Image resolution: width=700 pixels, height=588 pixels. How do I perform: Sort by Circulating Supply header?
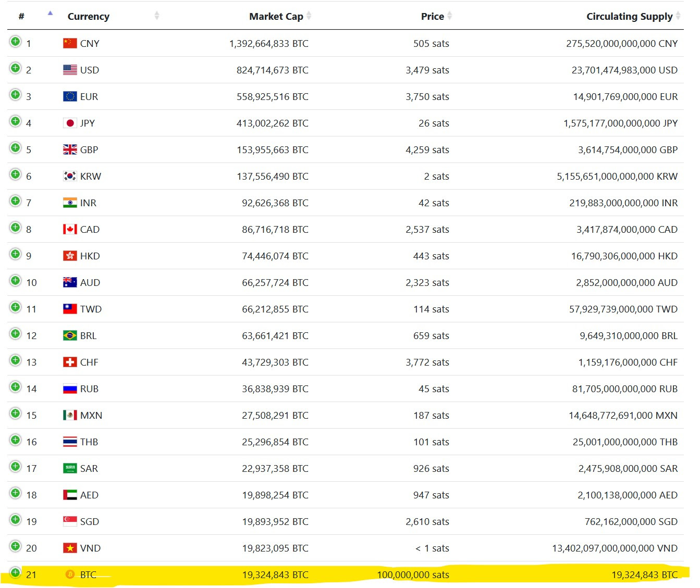pos(630,16)
